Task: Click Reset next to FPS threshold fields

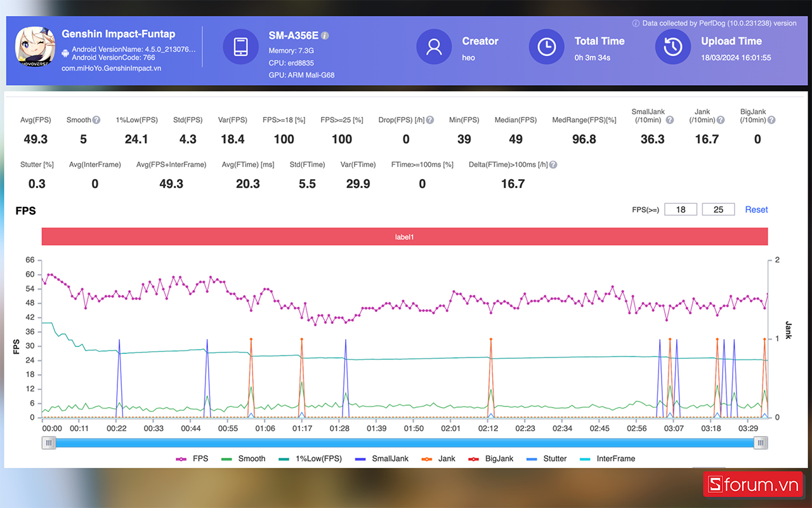Action: point(756,210)
